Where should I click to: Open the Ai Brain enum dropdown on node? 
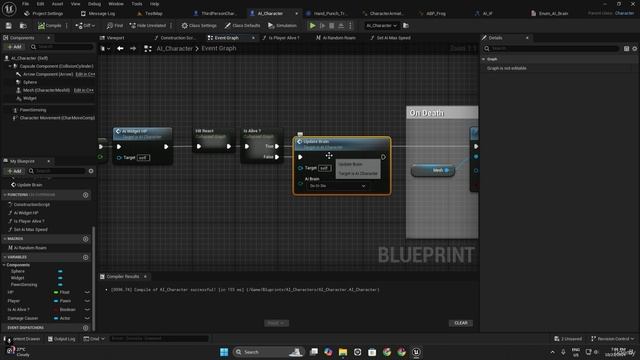pyautogui.click(x=337, y=186)
